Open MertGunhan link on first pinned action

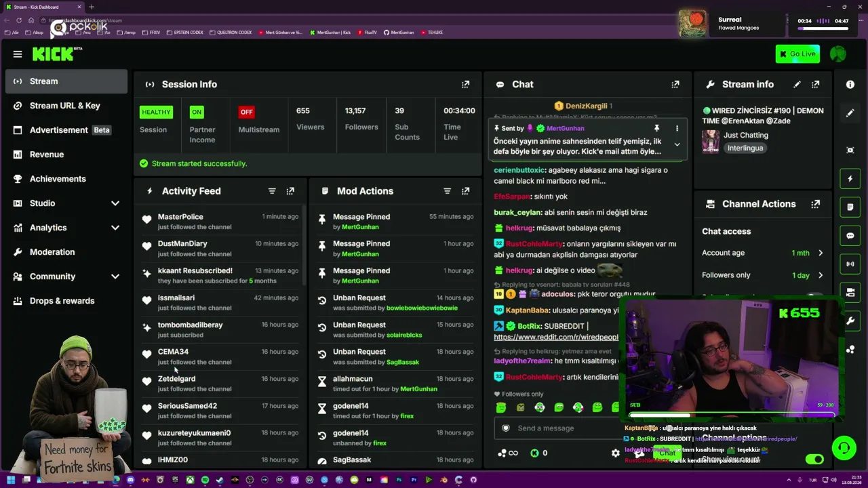coord(360,227)
